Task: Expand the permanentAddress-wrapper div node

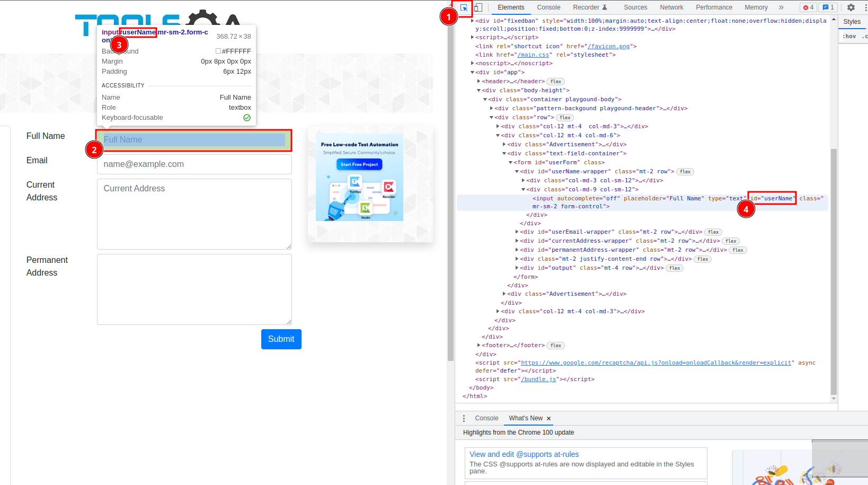Action: click(x=517, y=250)
